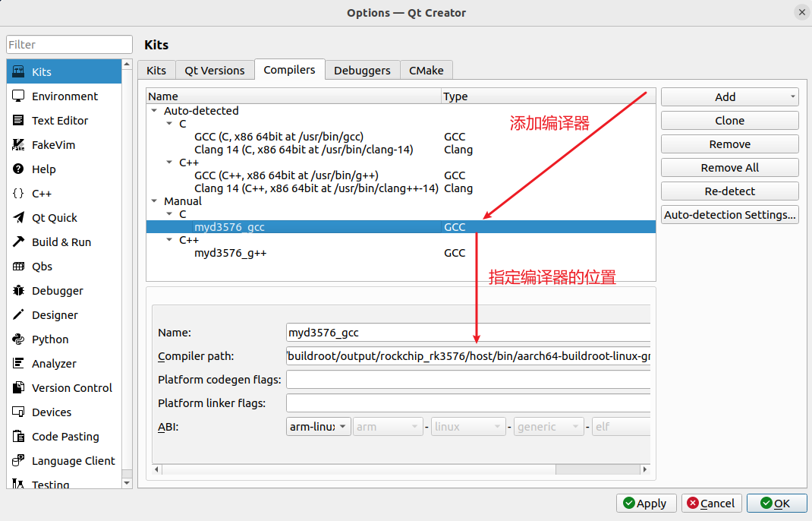Click the Apply button
812x521 pixels.
(646, 504)
